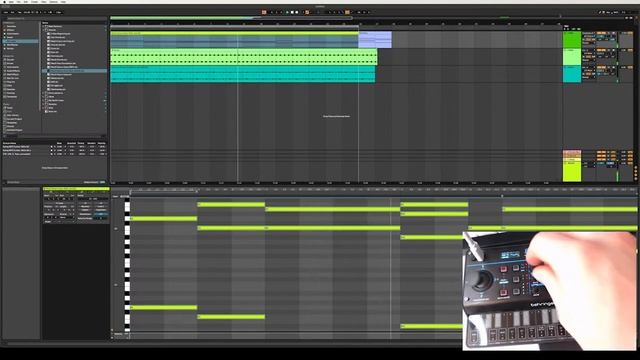
Task: Select second row in Groove Pool list
Action: [54, 150]
